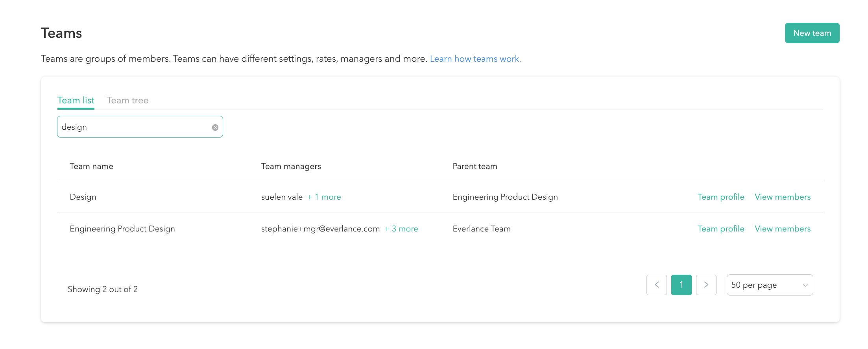View members of Engineering Product Design
This screenshot has width=868, height=349.
(782, 229)
